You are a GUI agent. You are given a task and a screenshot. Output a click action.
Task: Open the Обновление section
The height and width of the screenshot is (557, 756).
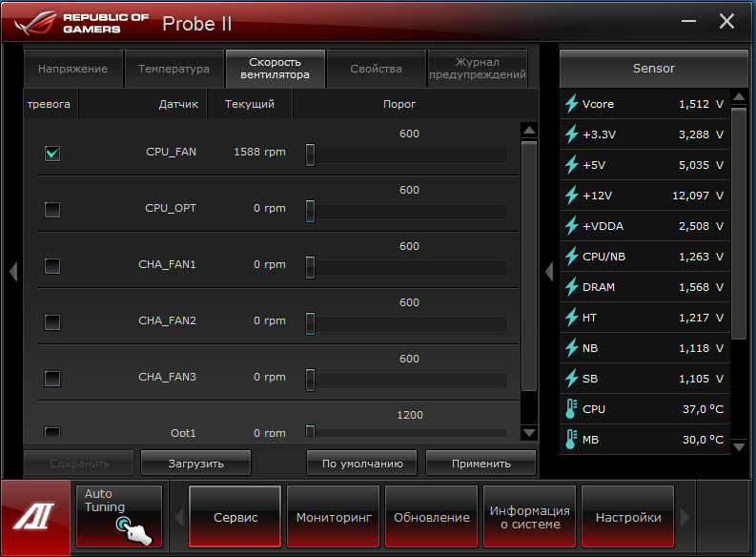[432, 517]
